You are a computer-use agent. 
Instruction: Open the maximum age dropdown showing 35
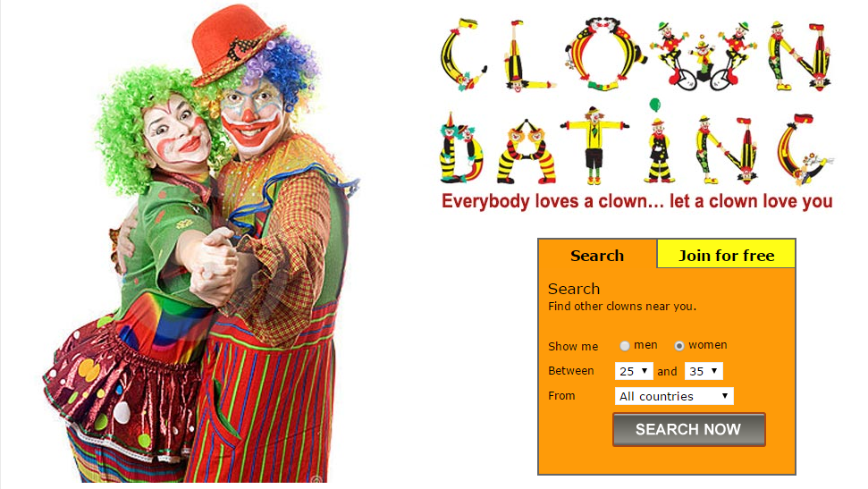coord(704,371)
